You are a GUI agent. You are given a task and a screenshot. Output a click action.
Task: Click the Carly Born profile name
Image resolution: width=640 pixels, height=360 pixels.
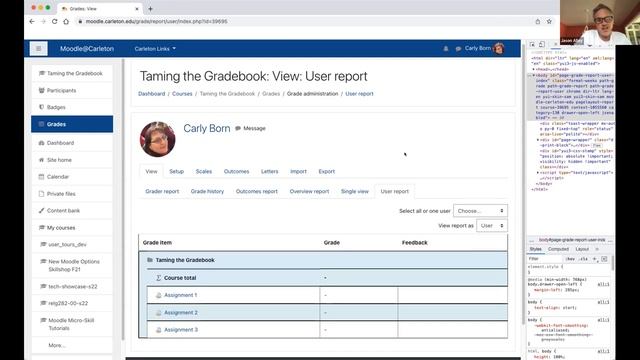(207, 128)
